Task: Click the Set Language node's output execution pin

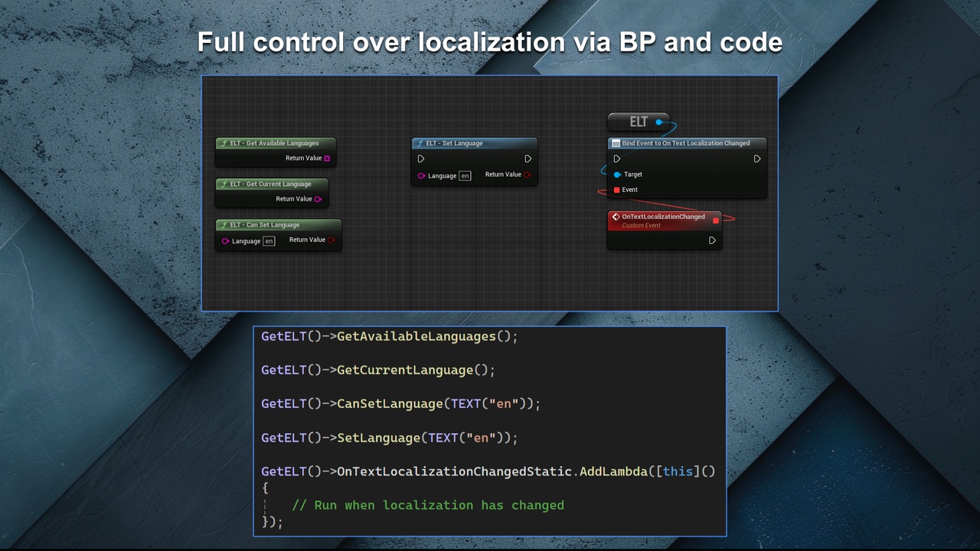Action: coord(528,159)
